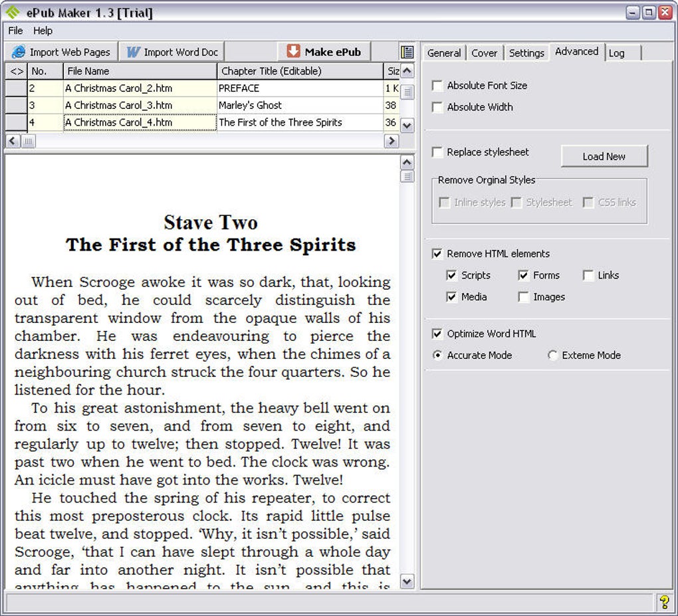Viewport: 678px width, 616px height.
Task: Click The First of the Three Spirits title cell
Action: pos(300,123)
